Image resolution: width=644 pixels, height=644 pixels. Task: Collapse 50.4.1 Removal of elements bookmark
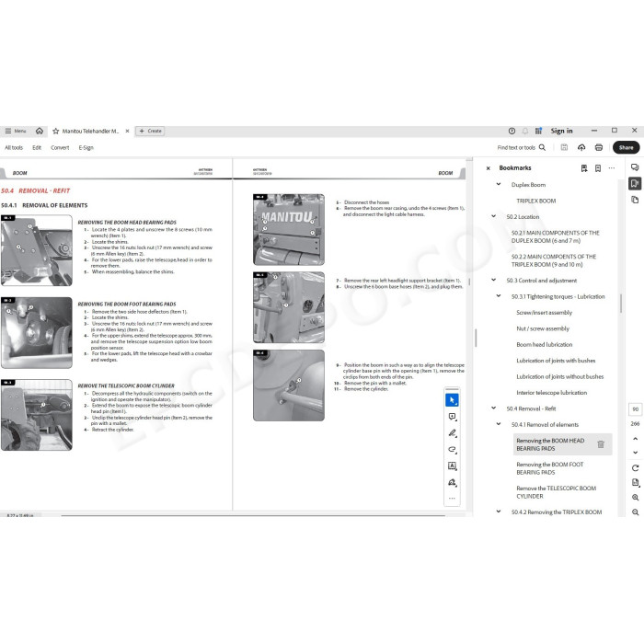tap(499, 424)
